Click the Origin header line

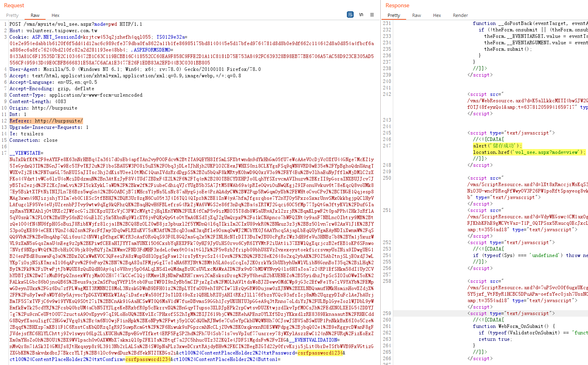coord(44,108)
